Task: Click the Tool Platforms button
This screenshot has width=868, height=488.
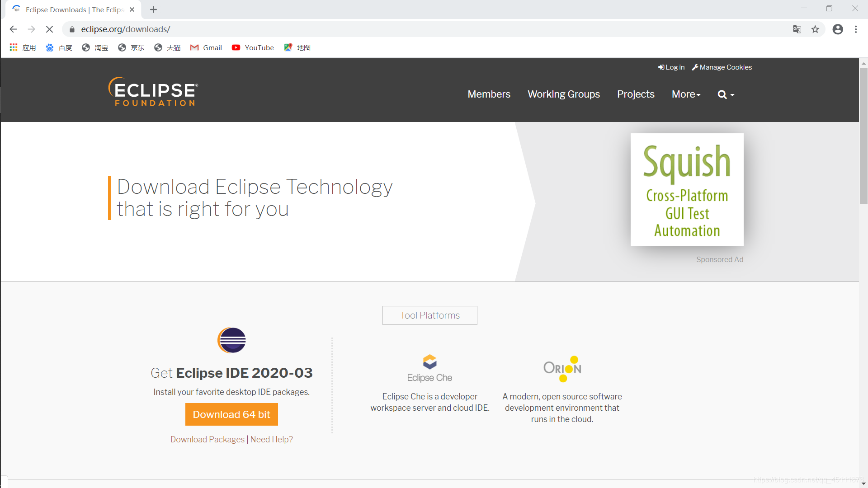Action: pos(429,315)
